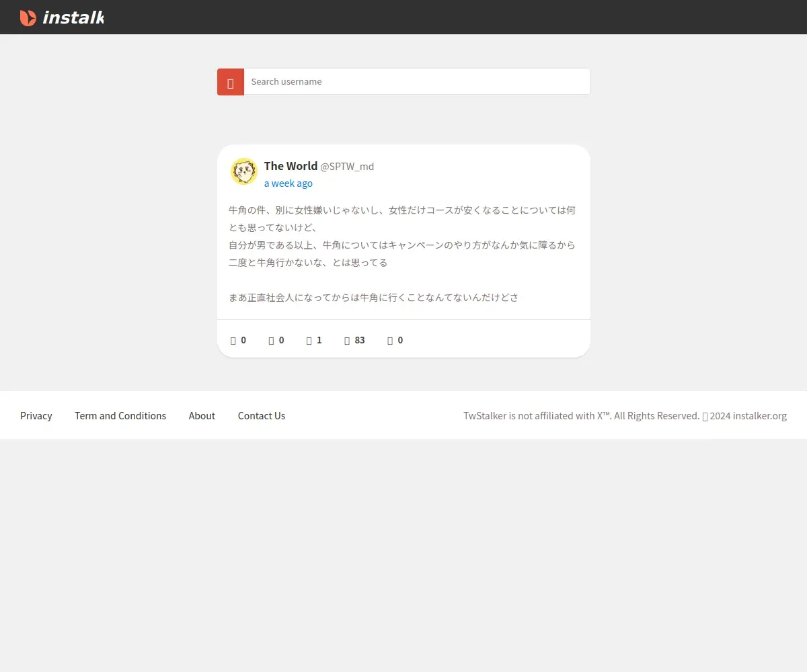The height and width of the screenshot is (672, 807).
Task: Open the About footer link
Action: 202,416
